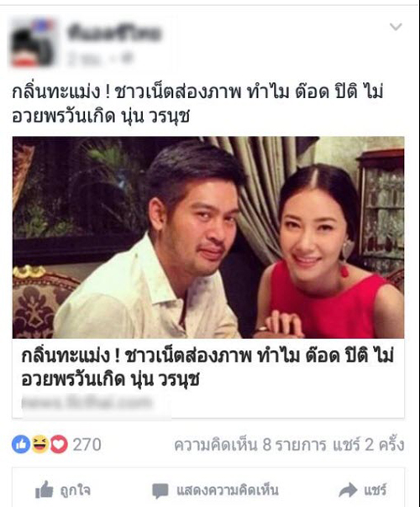Tap the แสดงความคิดเห็น comment button
Image resolution: width=420 pixels, height=507 pixels.
228,490
